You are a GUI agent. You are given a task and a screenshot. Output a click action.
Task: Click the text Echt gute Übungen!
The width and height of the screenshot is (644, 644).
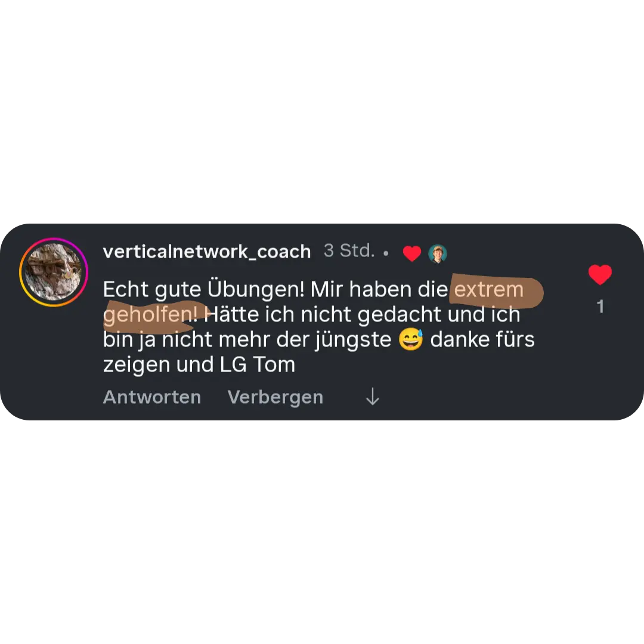coord(204,290)
